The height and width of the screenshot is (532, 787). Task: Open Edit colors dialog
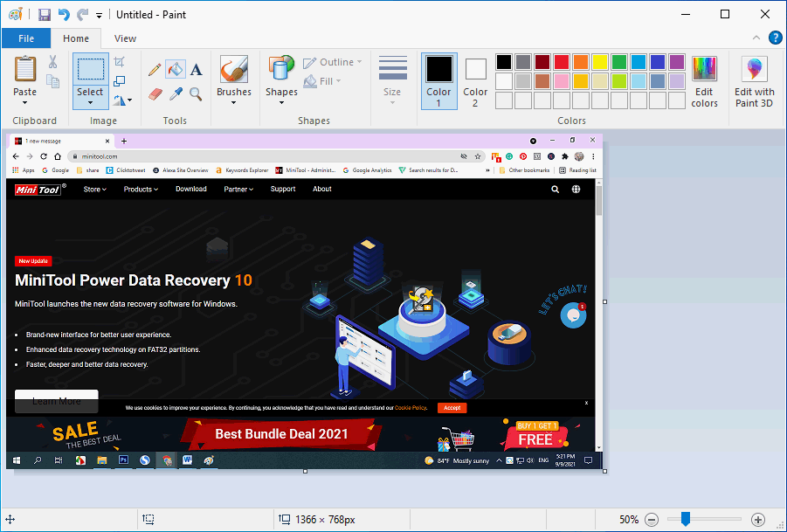click(x=704, y=82)
